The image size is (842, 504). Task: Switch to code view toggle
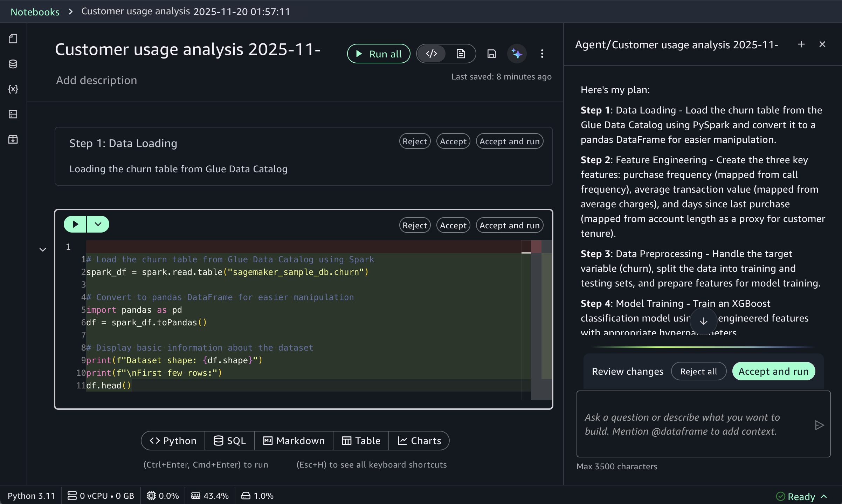(x=432, y=54)
